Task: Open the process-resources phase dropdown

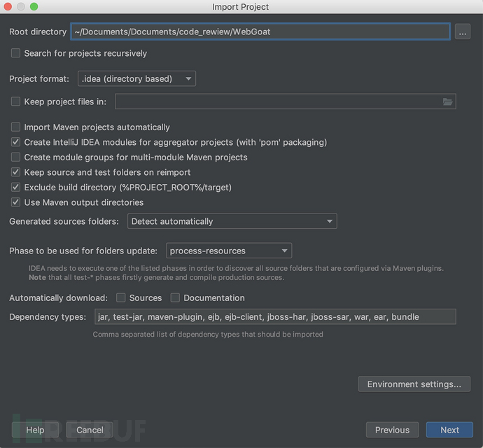Action: pos(229,251)
